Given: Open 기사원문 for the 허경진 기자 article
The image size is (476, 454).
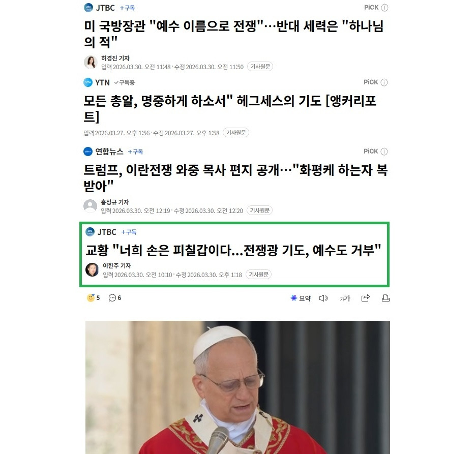Looking at the screenshot, I should (x=260, y=67).
